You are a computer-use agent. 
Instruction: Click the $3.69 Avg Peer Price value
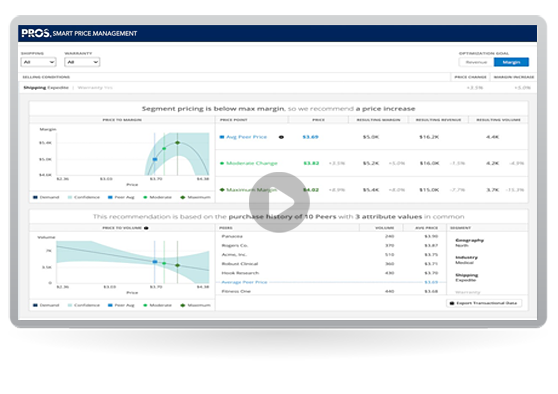click(x=310, y=137)
